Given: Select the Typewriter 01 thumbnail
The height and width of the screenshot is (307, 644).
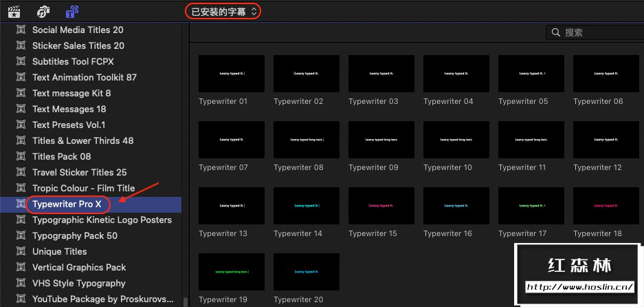Looking at the screenshot, I should point(232,74).
